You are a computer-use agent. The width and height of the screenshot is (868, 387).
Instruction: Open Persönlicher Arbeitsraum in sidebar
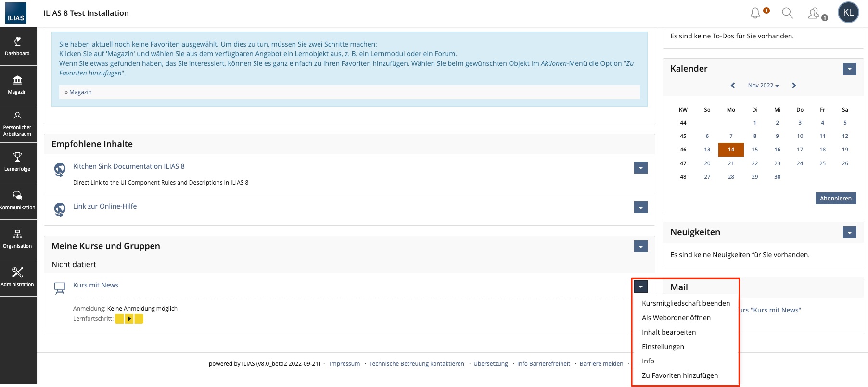[17, 123]
